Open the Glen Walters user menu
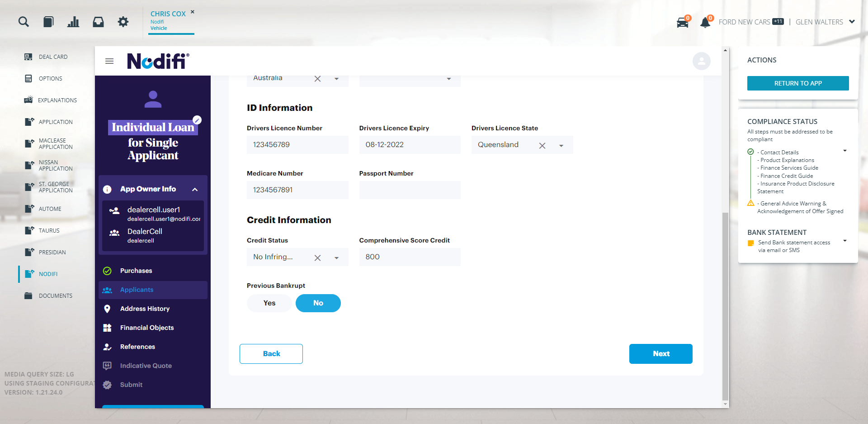Screen dimensions: 868x424 click(x=825, y=22)
